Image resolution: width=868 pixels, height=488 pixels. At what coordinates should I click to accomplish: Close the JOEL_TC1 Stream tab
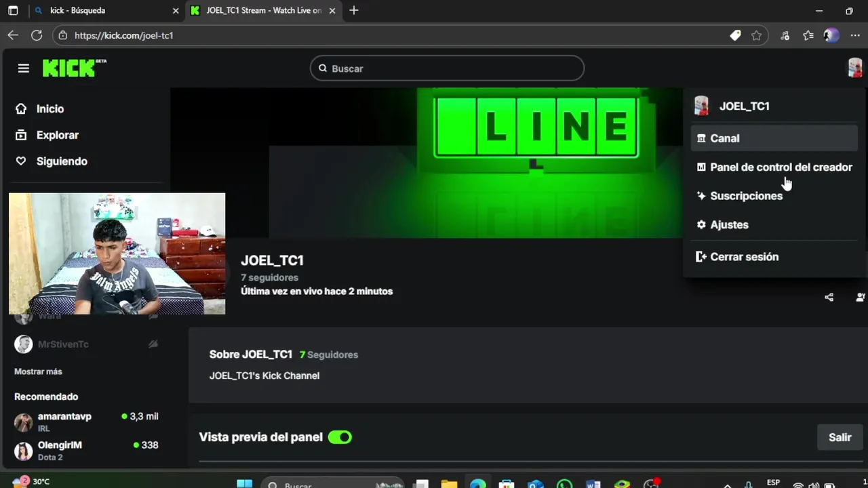pyautogui.click(x=332, y=11)
